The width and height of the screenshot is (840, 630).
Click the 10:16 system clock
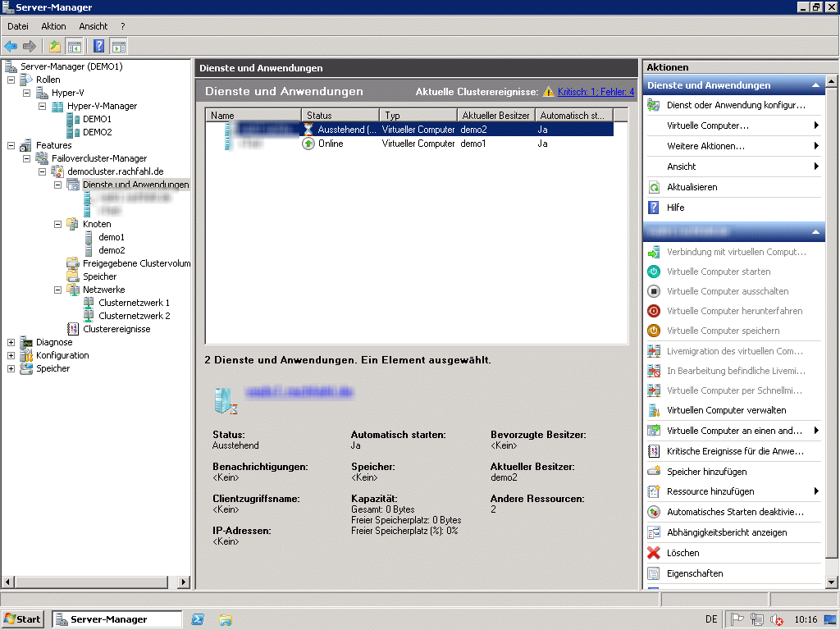(806, 619)
